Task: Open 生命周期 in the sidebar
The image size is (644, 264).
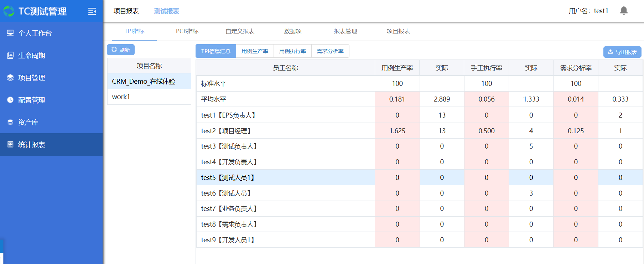Action: click(31, 56)
